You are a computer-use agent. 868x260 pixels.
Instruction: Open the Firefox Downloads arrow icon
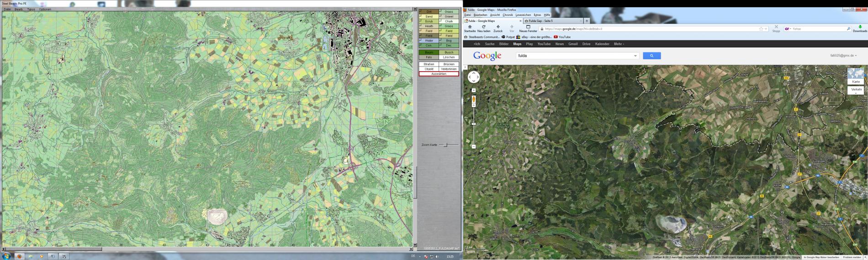(860, 27)
